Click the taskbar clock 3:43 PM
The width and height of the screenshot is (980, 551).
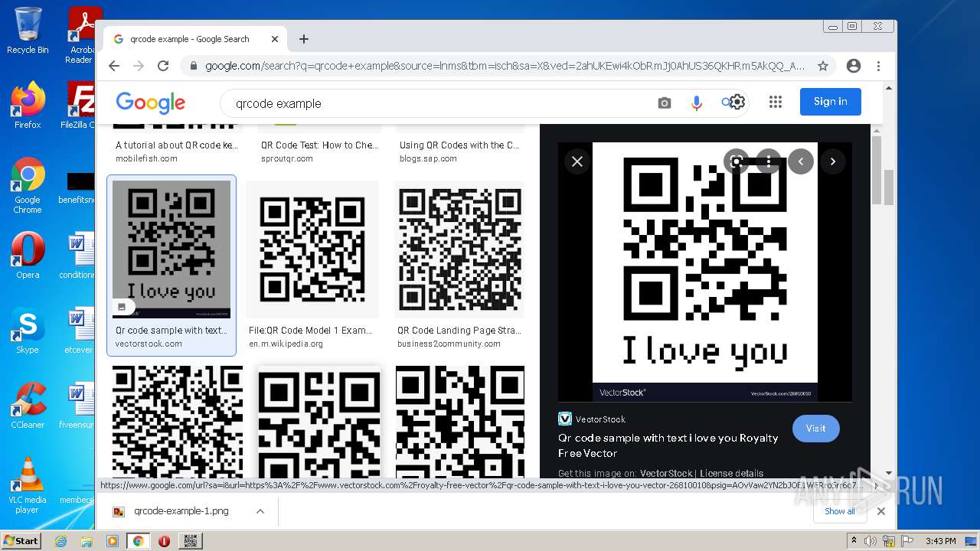tap(940, 541)
